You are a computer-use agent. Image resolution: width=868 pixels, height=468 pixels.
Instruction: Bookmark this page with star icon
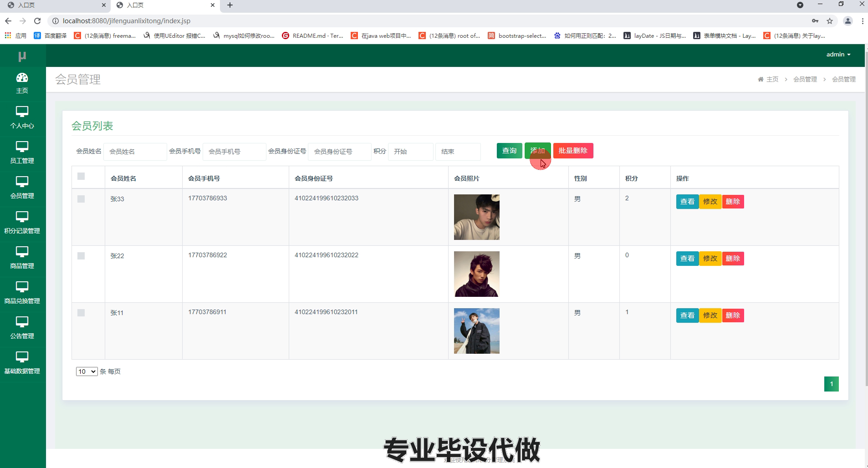point(830,21)
